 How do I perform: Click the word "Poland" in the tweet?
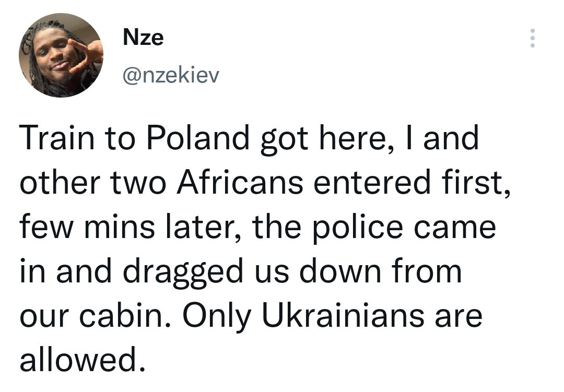click(198, 137)
